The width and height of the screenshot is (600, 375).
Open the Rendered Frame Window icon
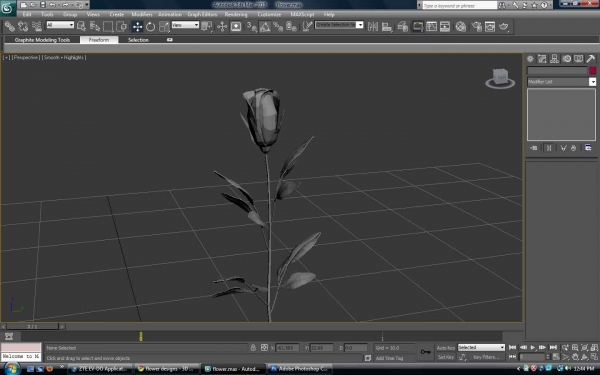pos(490,26)
